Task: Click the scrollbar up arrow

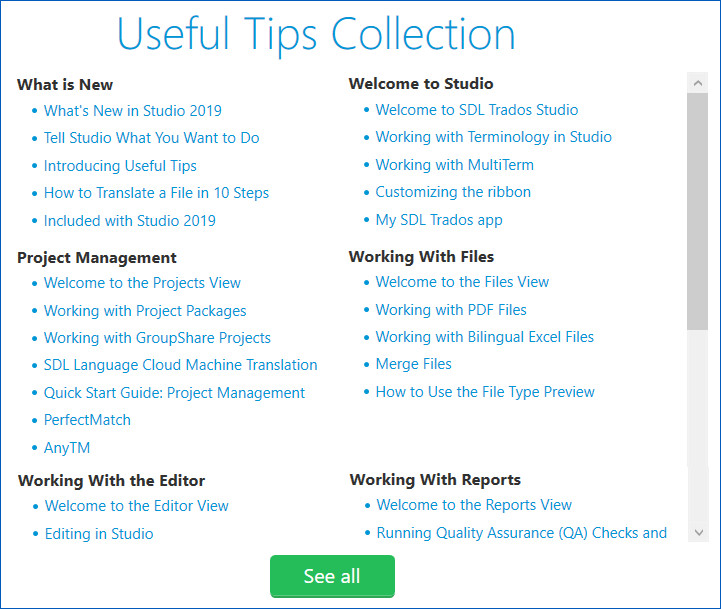Action: pyautogui.click(x=698, y=83)
